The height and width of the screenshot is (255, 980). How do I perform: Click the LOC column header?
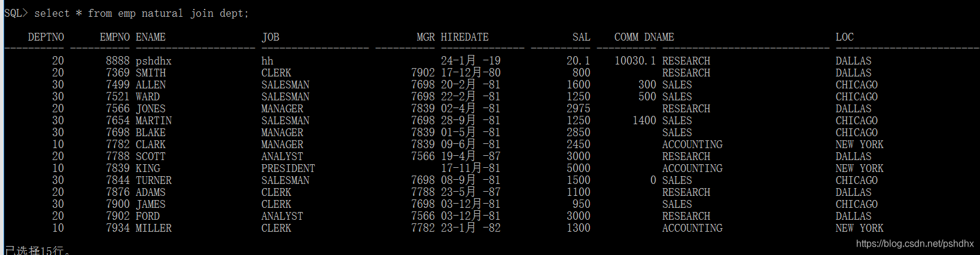[845, 37]
